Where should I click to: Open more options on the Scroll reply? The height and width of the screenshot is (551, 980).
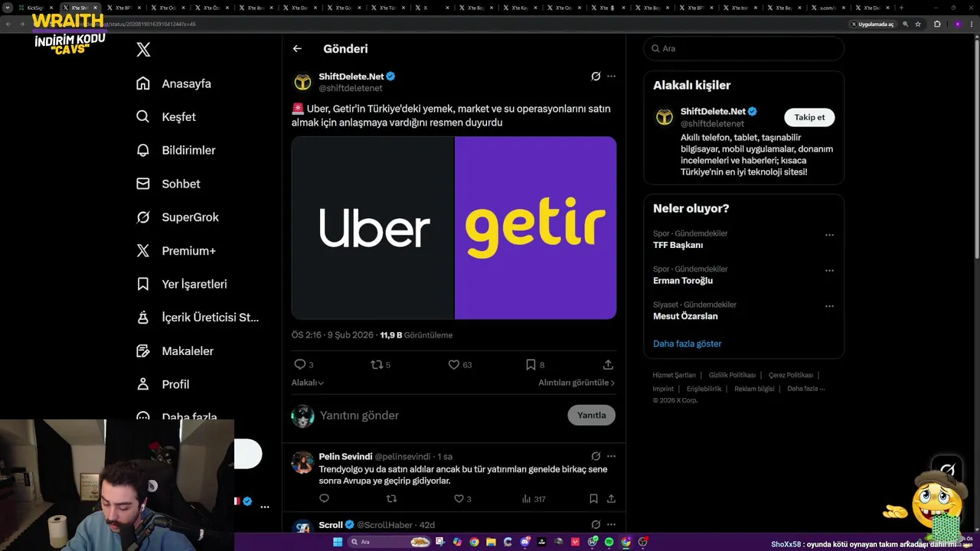pos(611,525)
